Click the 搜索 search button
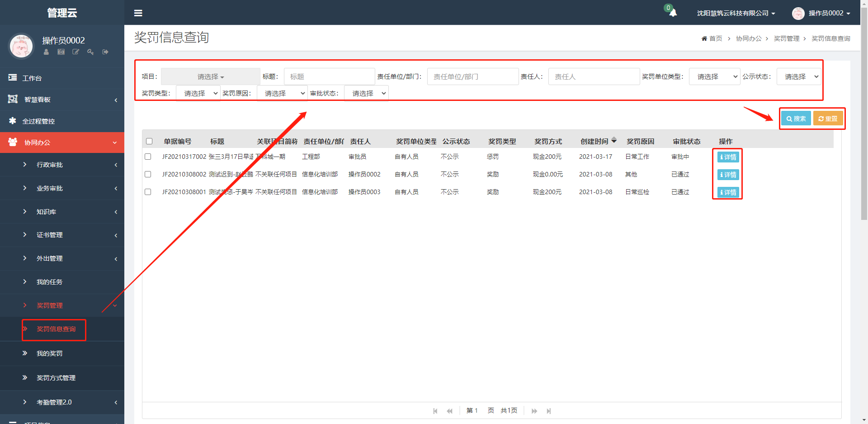Image resolution: width=868 pixels, height=424 pixels. pyautogui.click(x=796, y=119)
